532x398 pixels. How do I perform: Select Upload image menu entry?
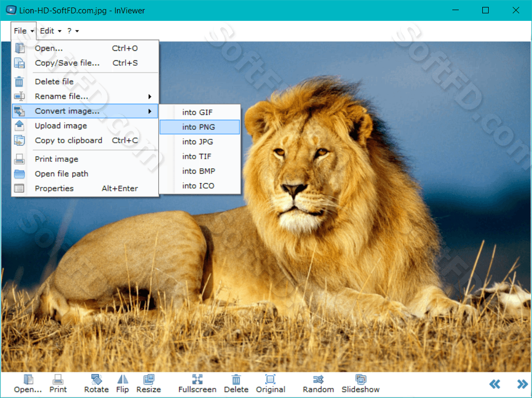[85, 126]
